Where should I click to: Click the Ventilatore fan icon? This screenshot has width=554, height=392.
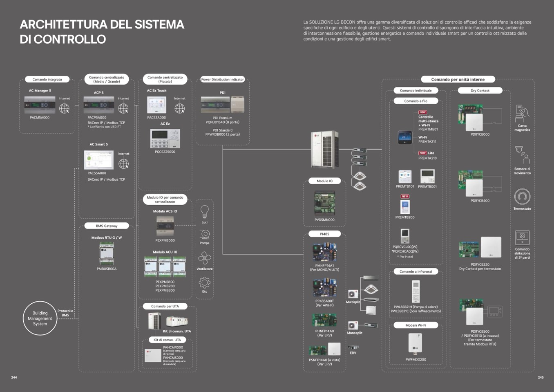[205, 258]
